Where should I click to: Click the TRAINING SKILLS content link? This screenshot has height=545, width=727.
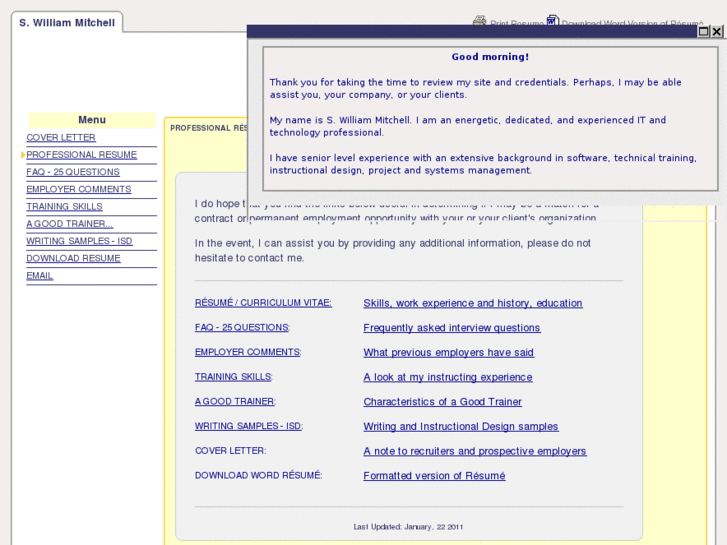click(233, 377)
